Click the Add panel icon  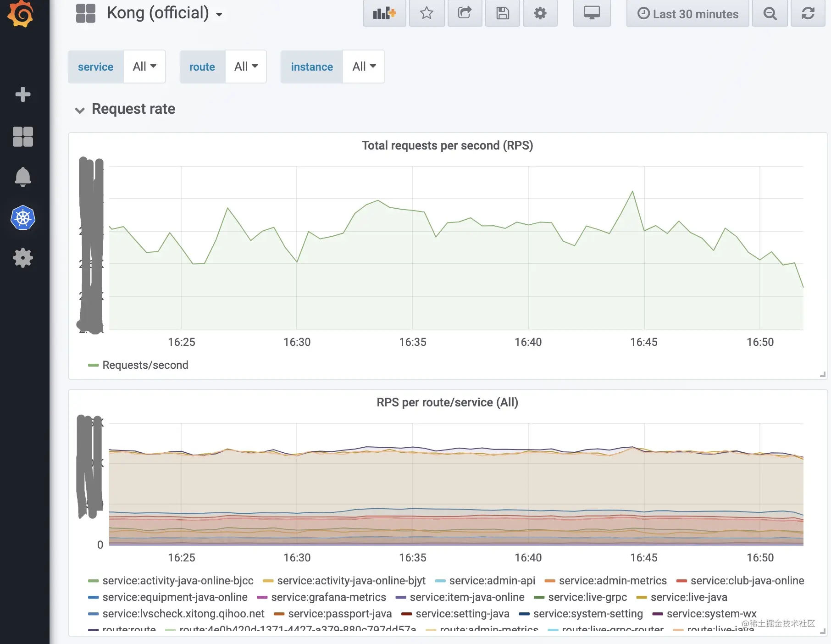pyautogui.click(x=384, y=13)
